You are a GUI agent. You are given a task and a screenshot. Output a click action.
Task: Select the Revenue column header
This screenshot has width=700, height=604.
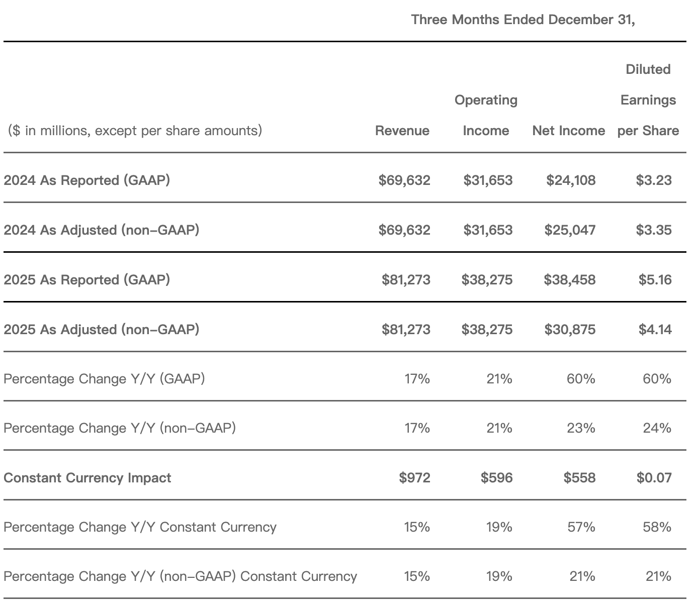click(402, 131)
